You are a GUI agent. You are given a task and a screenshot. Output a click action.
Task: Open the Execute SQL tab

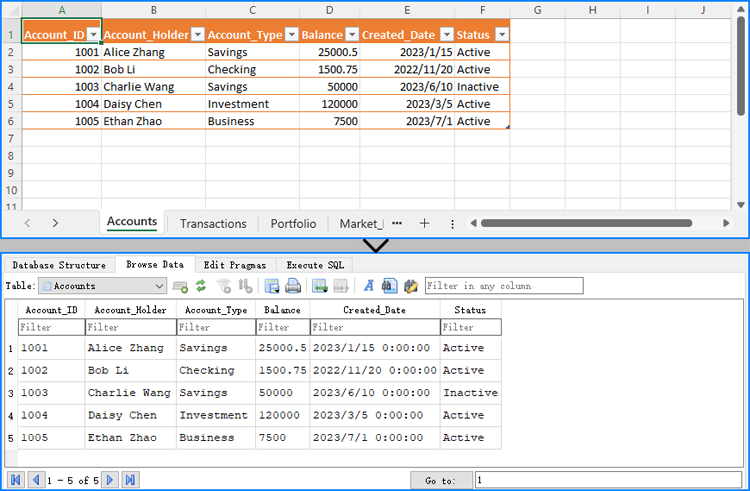tap(315, 265)
